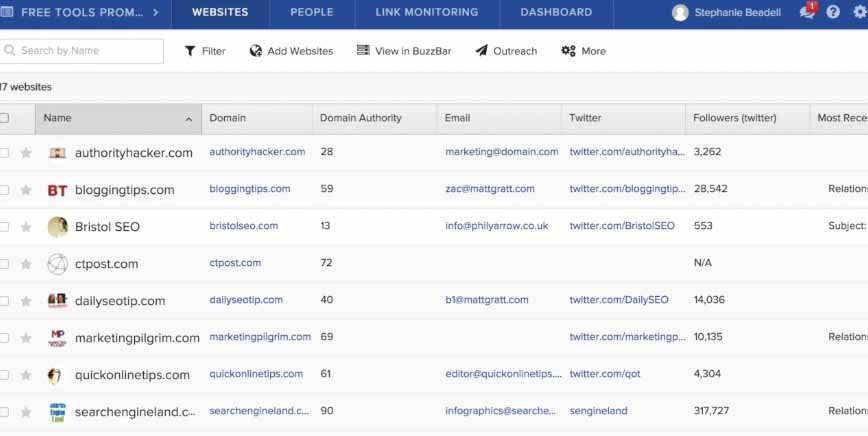868x436 pixels.
Task: Click the dailyseotip.com site thumbnail
Action: tap(58, 300)
